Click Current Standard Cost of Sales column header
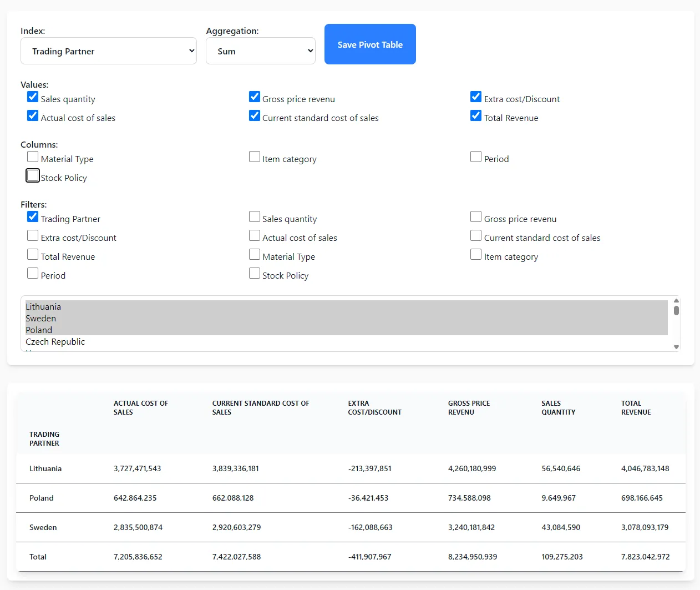Viewport: 700px width, 590px height. pyautogui.click(x=261, y=408)
